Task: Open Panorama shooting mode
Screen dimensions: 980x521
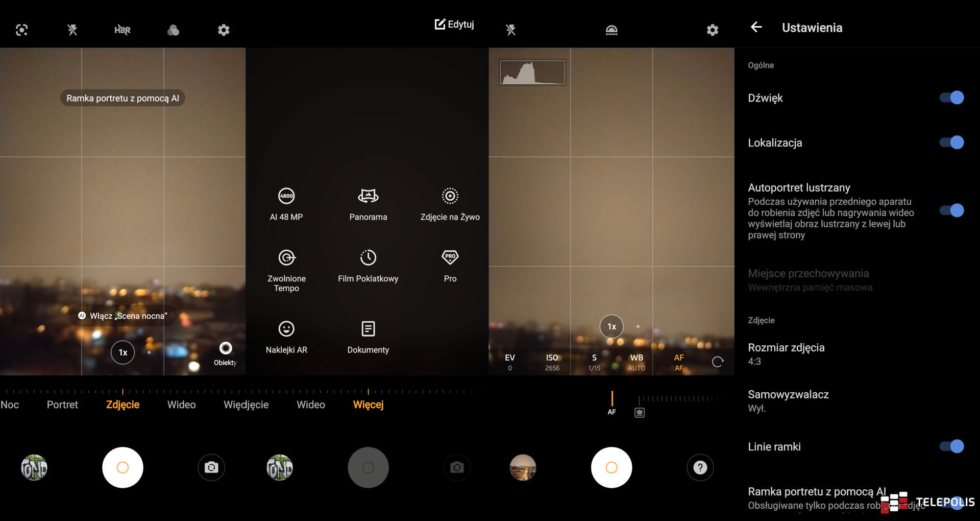Action: coord(368,196)
